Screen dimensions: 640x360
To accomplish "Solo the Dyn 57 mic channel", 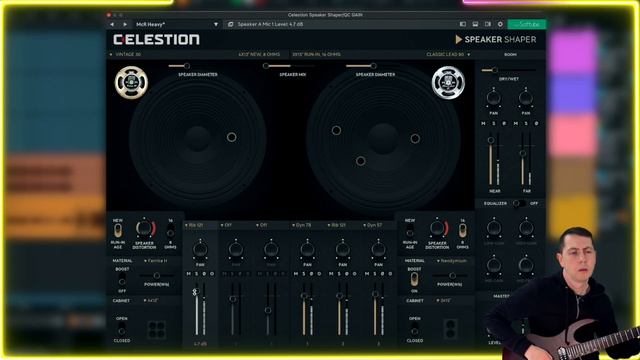I will [x=375, y=274].
